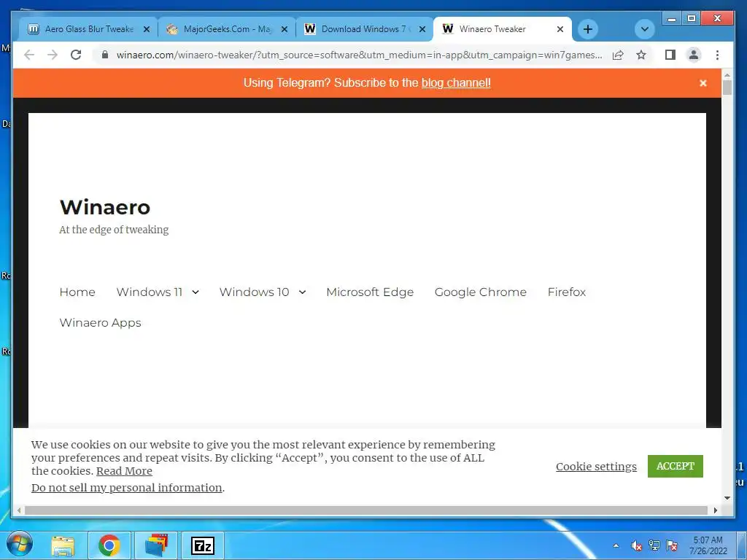Open the Chrome three-dot menu
747x560 pixels.
[x=718, y=55]
